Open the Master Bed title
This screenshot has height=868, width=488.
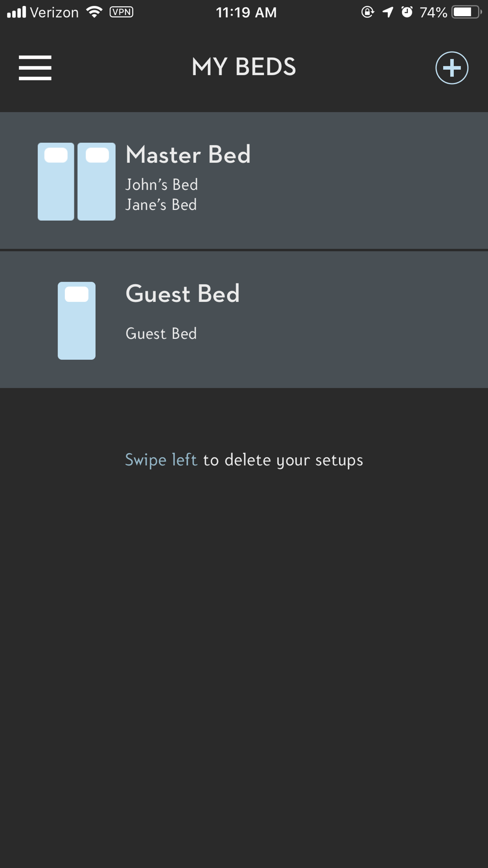click(x=188, y=155)
